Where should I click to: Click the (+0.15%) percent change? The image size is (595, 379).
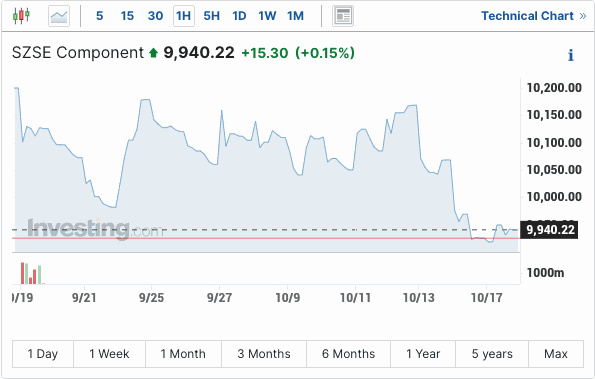coord(325,53)
